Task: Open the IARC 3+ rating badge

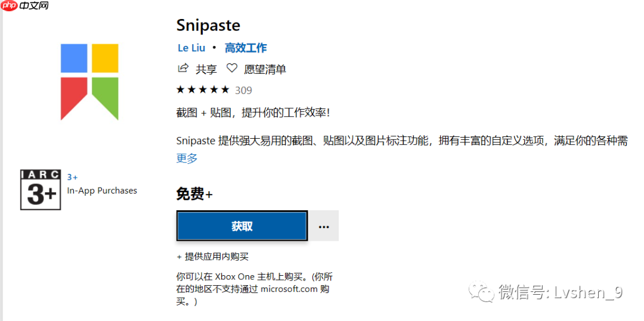Action: point(41,189)
